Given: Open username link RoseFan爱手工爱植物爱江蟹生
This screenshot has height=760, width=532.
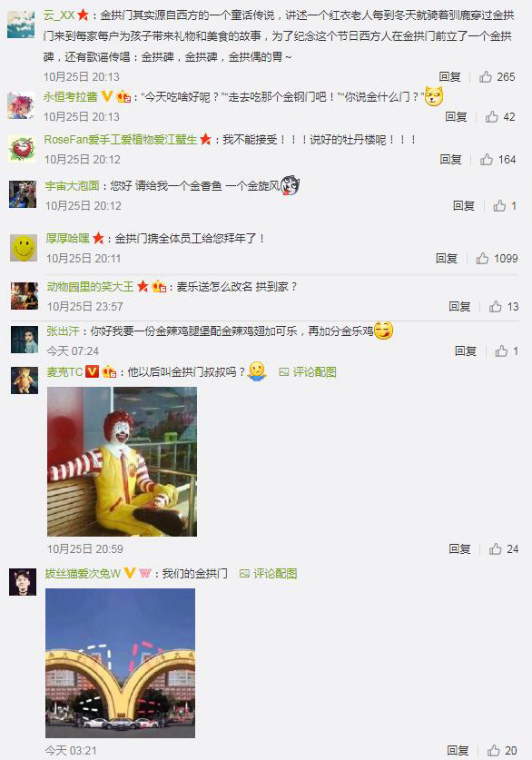Looking at the screenshot, I should tap(121, 140).
